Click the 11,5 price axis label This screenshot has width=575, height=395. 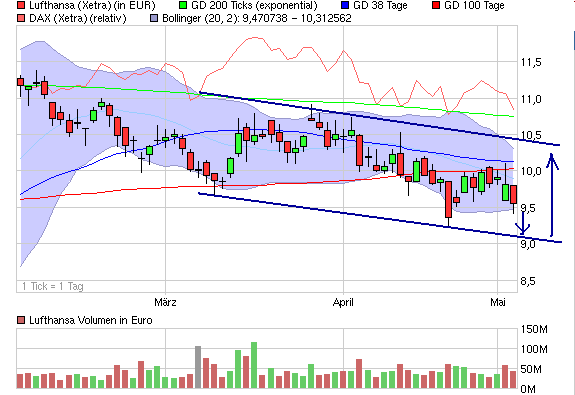pos(531,62)
